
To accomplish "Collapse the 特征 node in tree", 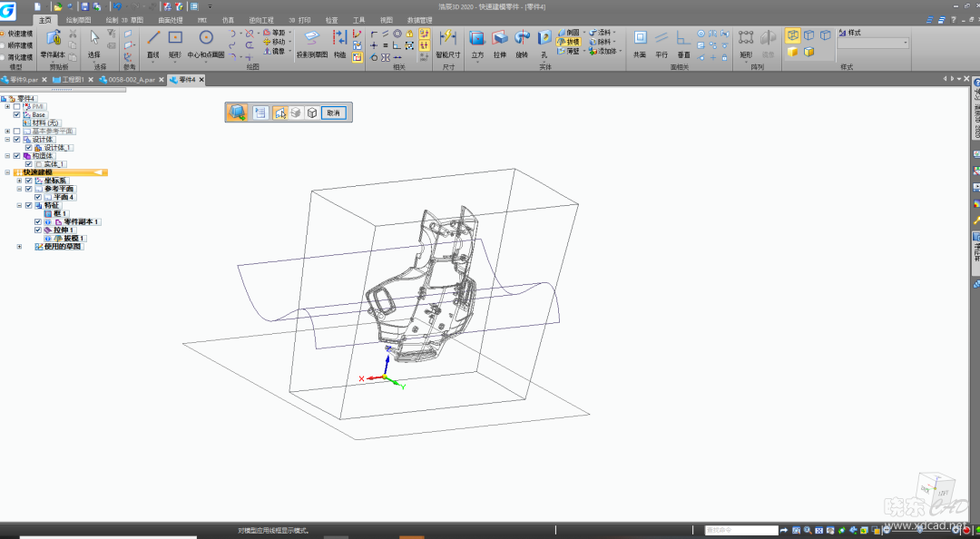I will coord(19,205).
